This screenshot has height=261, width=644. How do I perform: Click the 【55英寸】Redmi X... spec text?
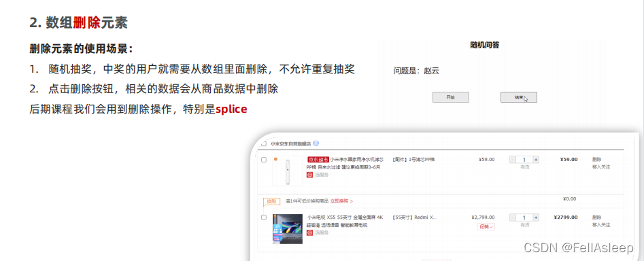point(414,217)
